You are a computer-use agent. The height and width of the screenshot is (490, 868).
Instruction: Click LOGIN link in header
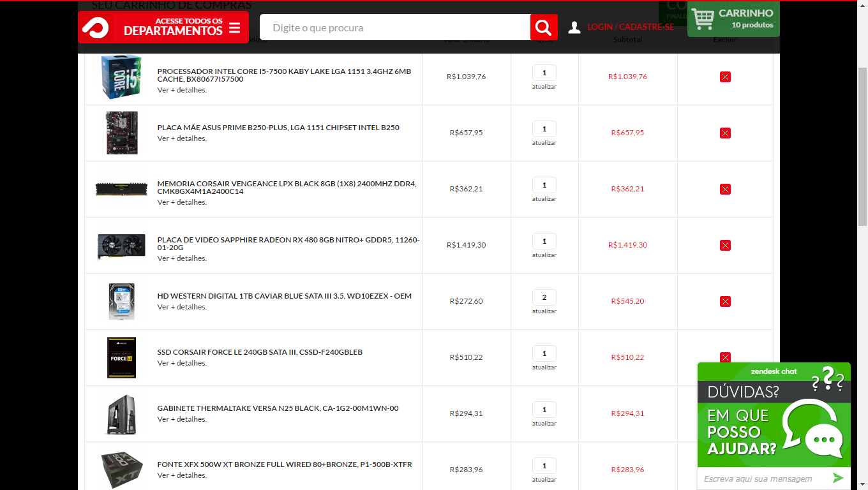click(x=600, y=27)
